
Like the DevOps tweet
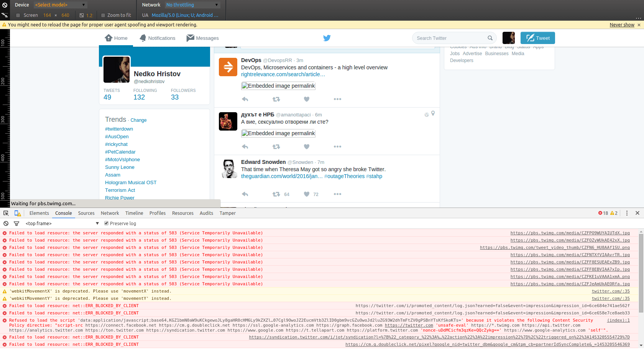307,99
